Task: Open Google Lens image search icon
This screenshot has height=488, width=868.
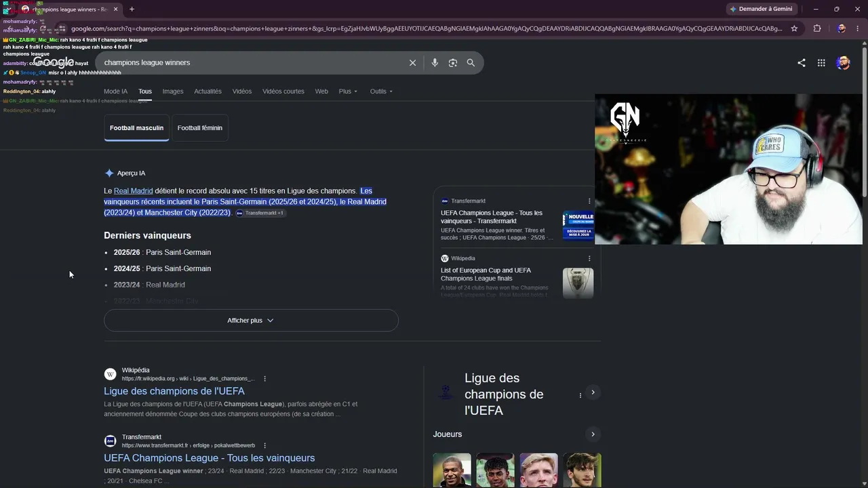Action: point(453,62)
